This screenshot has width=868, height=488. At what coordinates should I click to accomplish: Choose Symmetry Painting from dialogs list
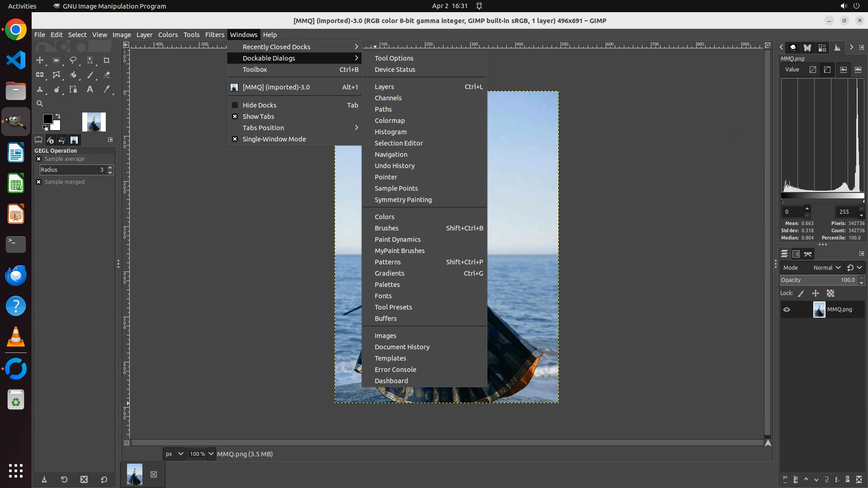pyautogui.click(x=403, y=200)
